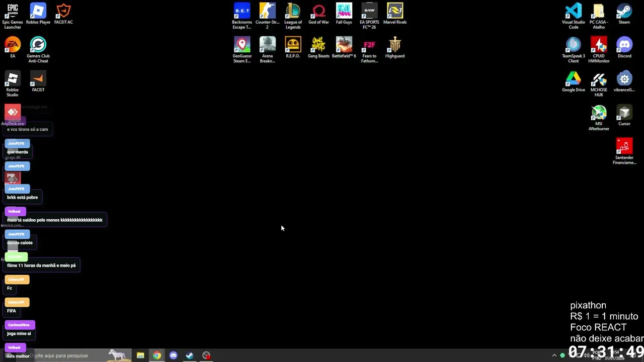The width and height of the screenshot is (644, 362).
Task: Select the R.E.P.O. game icon
Action: tap(293, 47)
